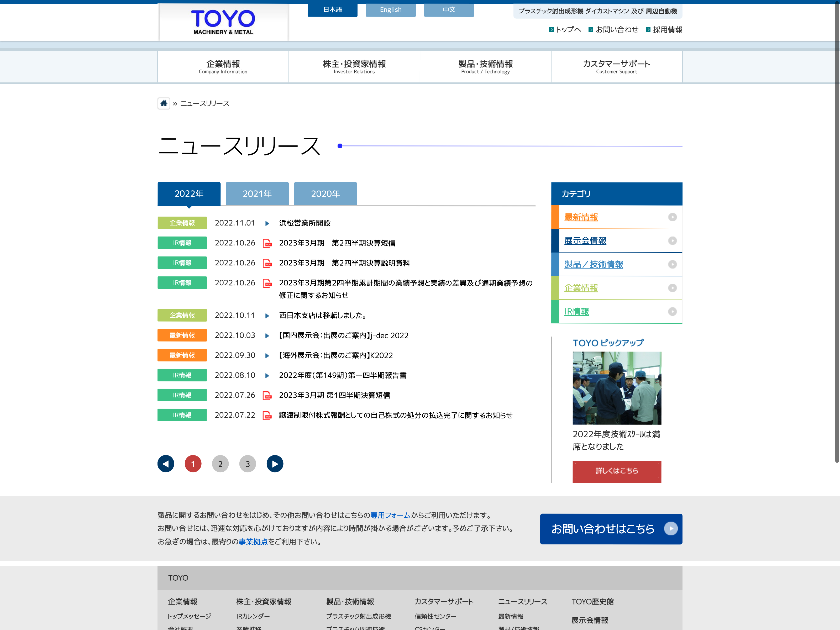Image resolution: width=840 pixels, height=630 pixels.
Task: Click circle arrow in IR情報 category row
Action: point(672,311)
